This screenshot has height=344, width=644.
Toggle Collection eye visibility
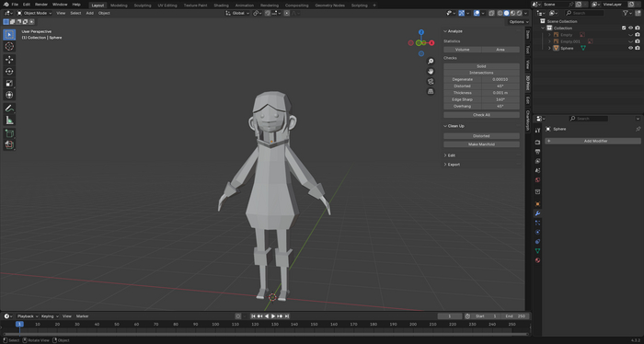coord(630,28)
